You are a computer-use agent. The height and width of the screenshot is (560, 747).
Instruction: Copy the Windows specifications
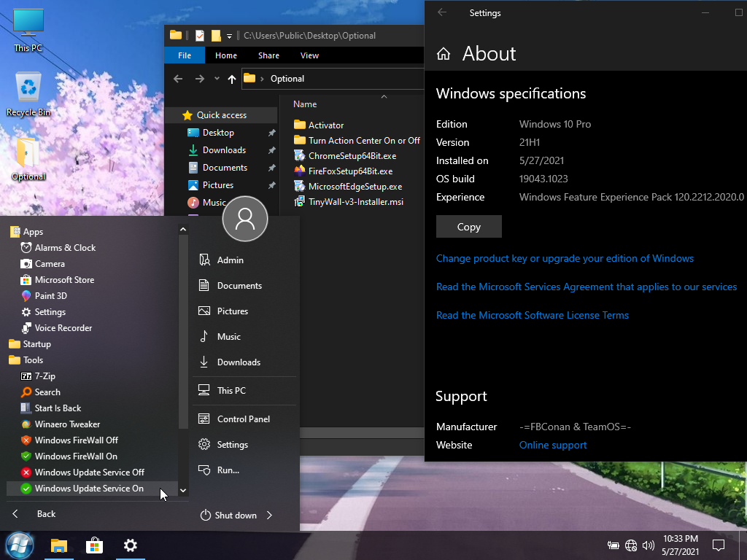click(x=469, y=227)
